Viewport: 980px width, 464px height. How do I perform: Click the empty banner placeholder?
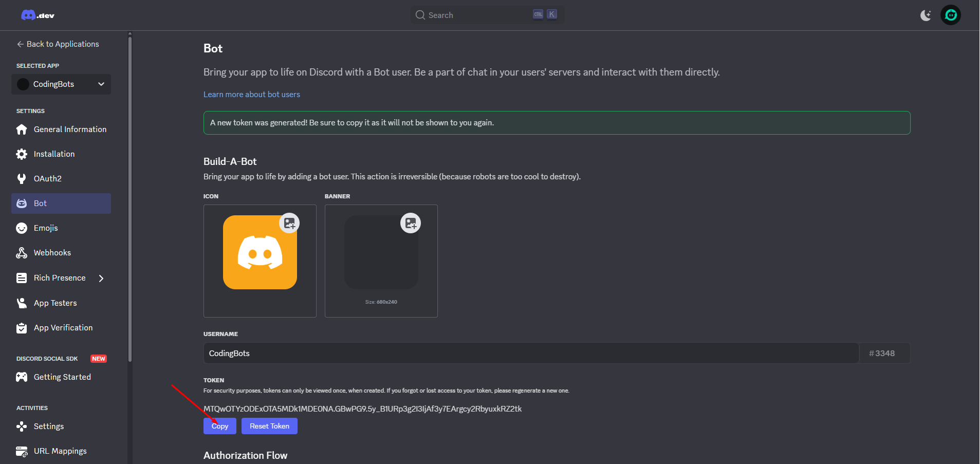pyautogui.click(x=381, y=252)
